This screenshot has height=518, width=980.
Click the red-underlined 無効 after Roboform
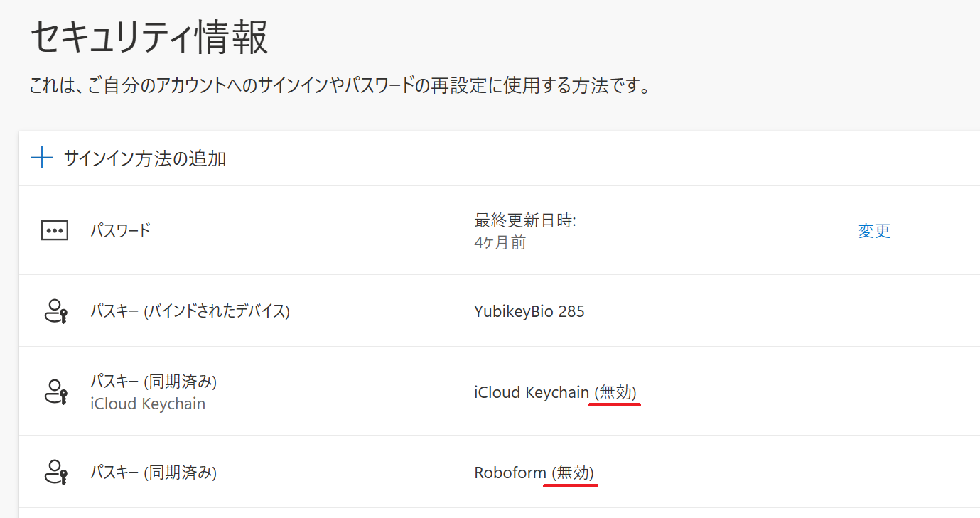tap(574, 473)
